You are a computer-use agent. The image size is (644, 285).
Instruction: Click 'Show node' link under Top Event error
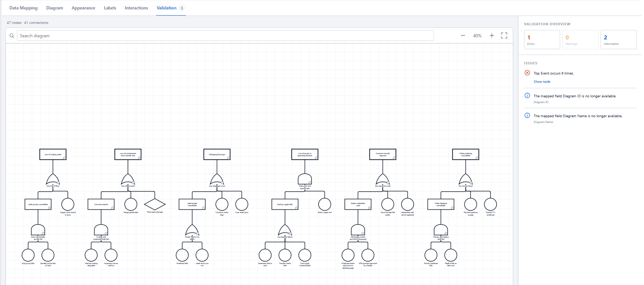542,82
